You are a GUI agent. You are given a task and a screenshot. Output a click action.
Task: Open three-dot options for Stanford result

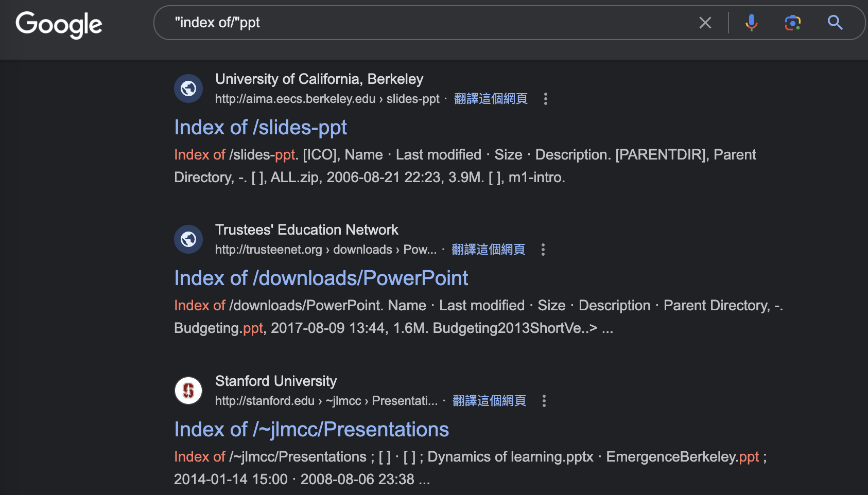(x=544, y=400)
